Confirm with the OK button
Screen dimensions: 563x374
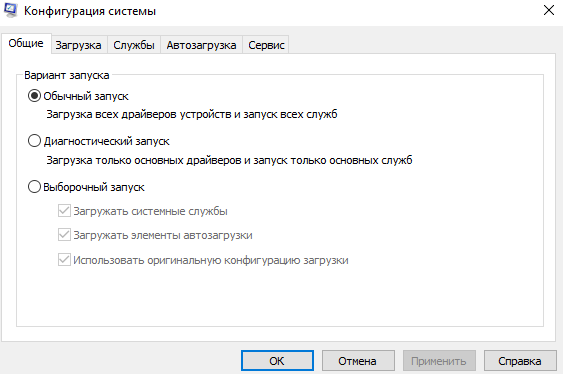tap(277, 361)
